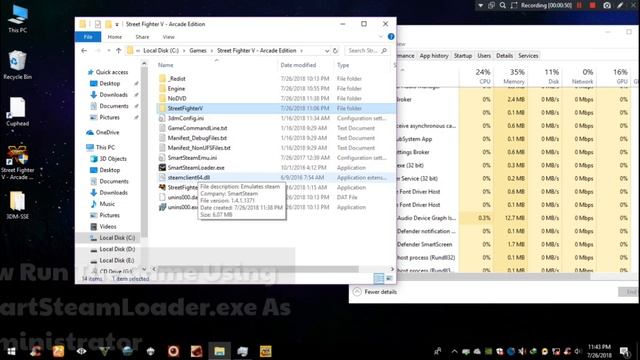Select SmartSteamEmu.ini file
Image resolution: width=640 pixels, height=360 pixels.
click(x=192, y=158)
